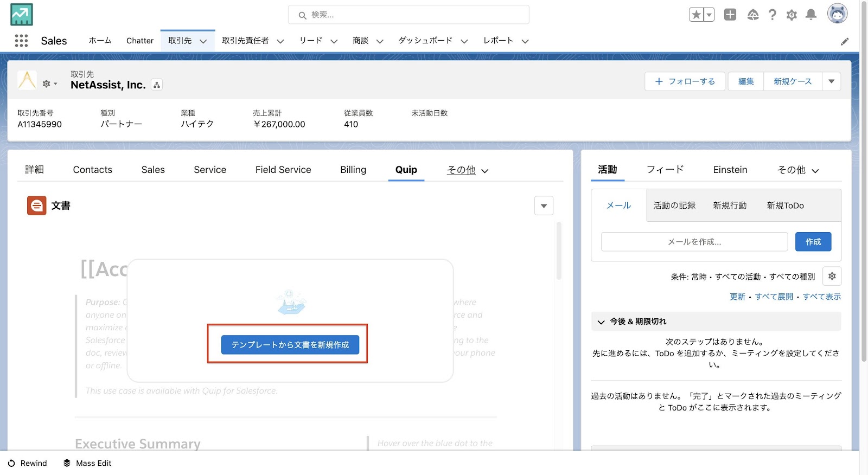Image resolution: width=868 pixels, height=475 pixels.
Task: Open Global Actions plus icon
Action: click(x=730, y=15)
